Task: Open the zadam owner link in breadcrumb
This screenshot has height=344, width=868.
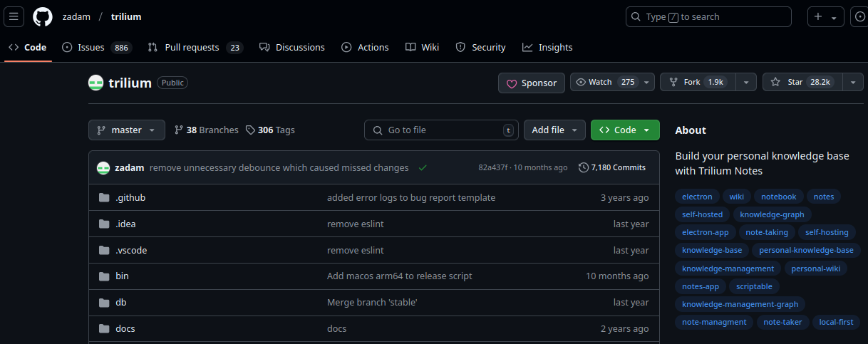Action: pos(76,16)
